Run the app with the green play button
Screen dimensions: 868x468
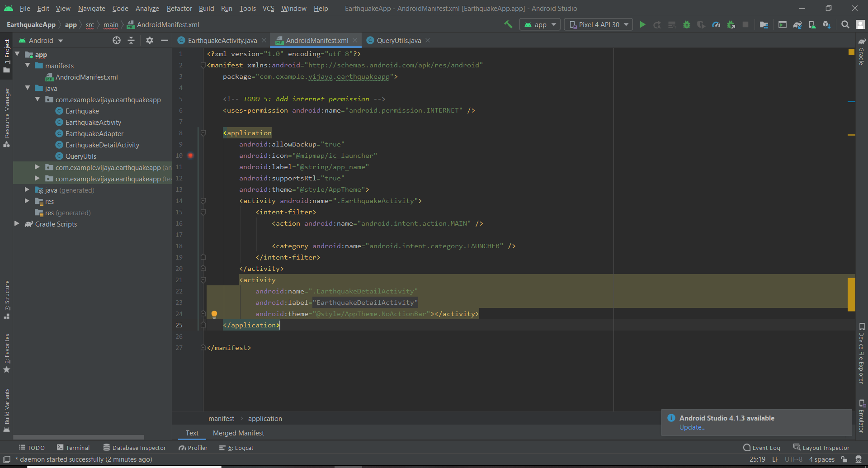tap(642, 24)
